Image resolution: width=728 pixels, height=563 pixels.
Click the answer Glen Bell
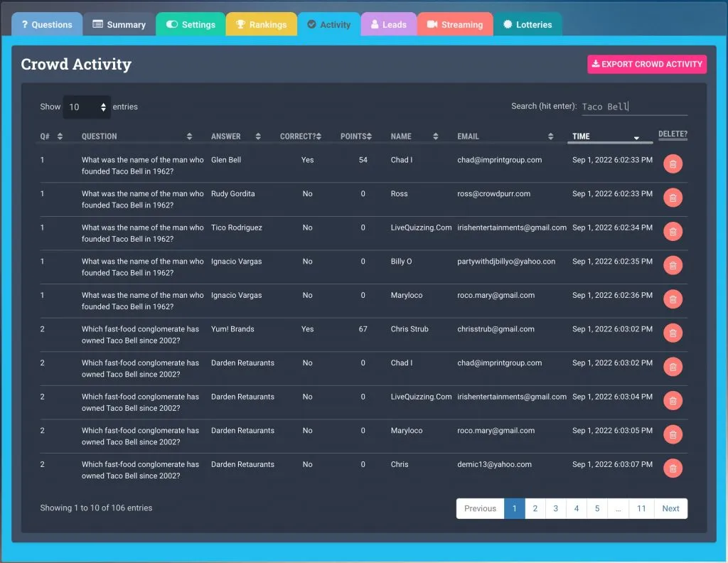pyautogui.click(x=226, y=160)
